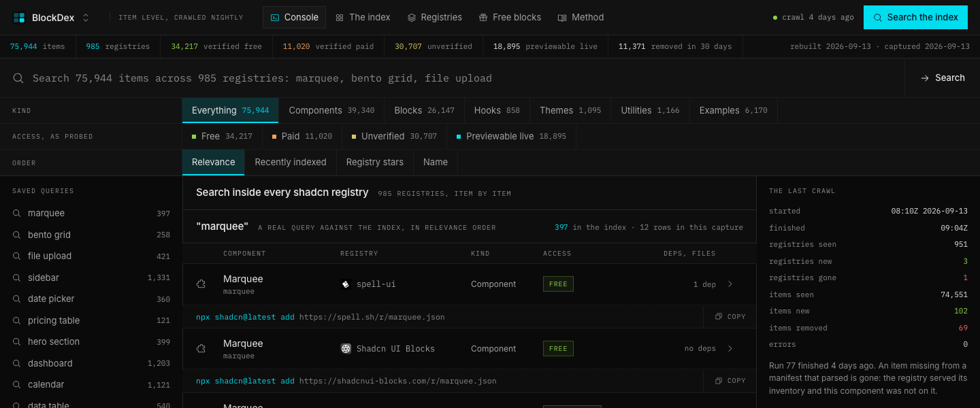Sort results by Recently indexed
The image size is (980, 408).
291,162
